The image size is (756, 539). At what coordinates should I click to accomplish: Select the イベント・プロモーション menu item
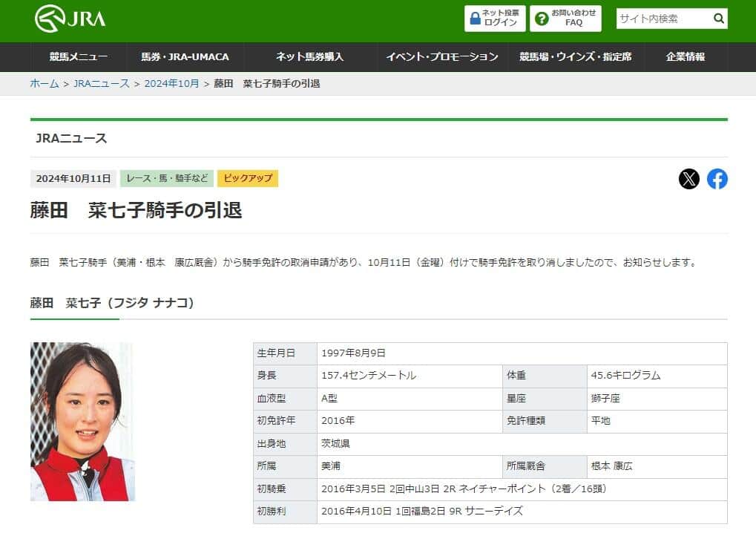tap(443, 56)
